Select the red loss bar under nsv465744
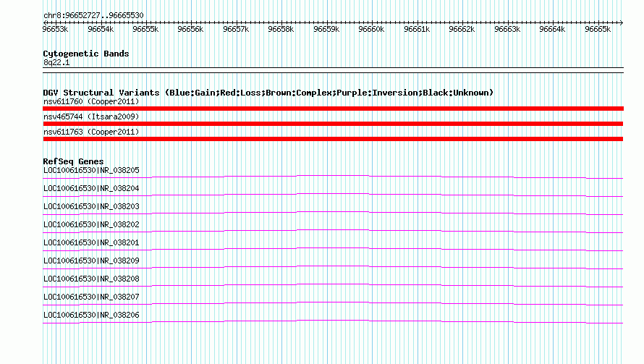This screenshot has width=644, height=364. tap(333, 124)
